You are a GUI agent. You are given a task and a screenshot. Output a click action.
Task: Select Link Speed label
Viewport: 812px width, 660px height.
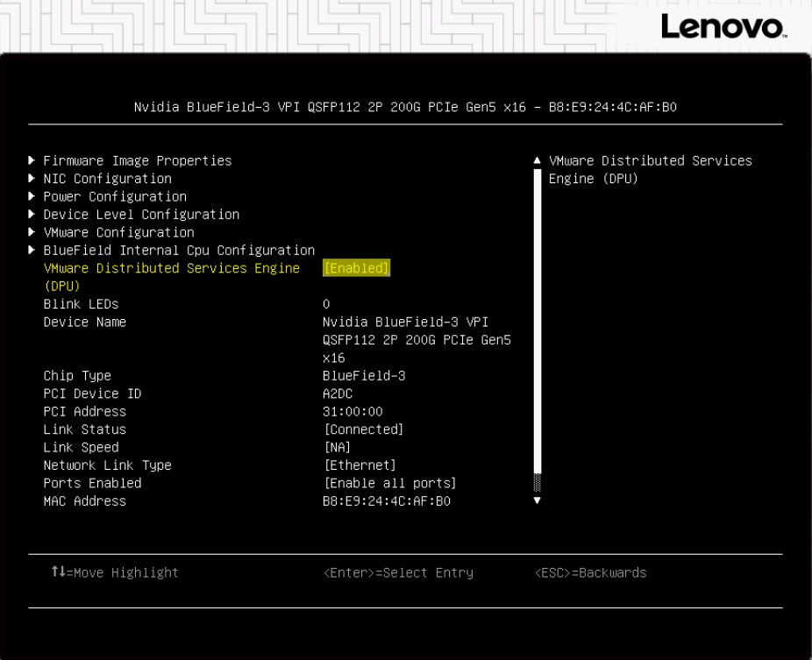(x=82, y=447)
